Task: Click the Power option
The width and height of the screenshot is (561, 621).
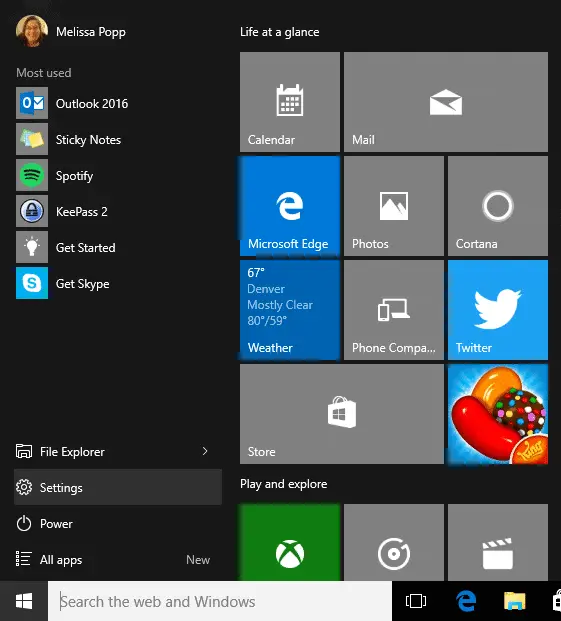Action: coord(118,524)
